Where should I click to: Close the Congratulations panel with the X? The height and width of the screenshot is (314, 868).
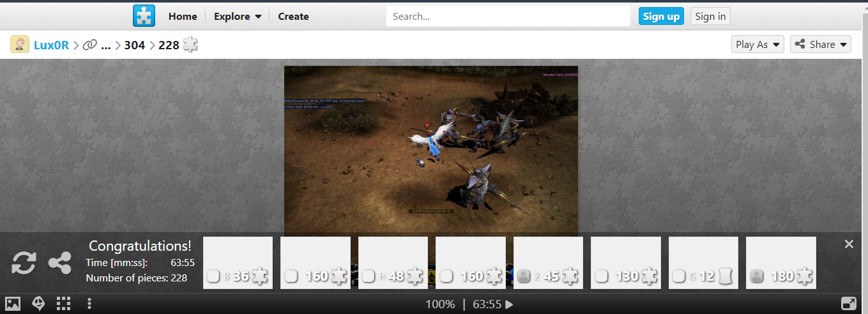coord(849,244)
